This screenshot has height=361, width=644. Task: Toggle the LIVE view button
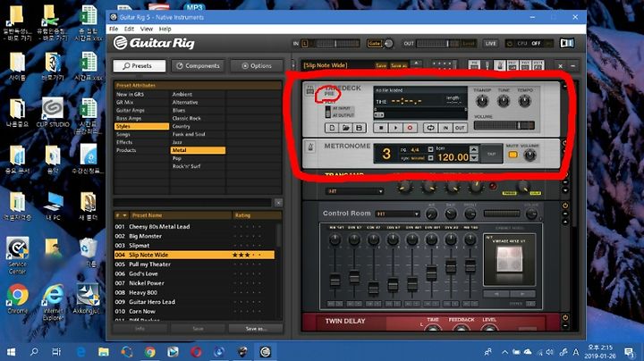click(x=490, y=44)
